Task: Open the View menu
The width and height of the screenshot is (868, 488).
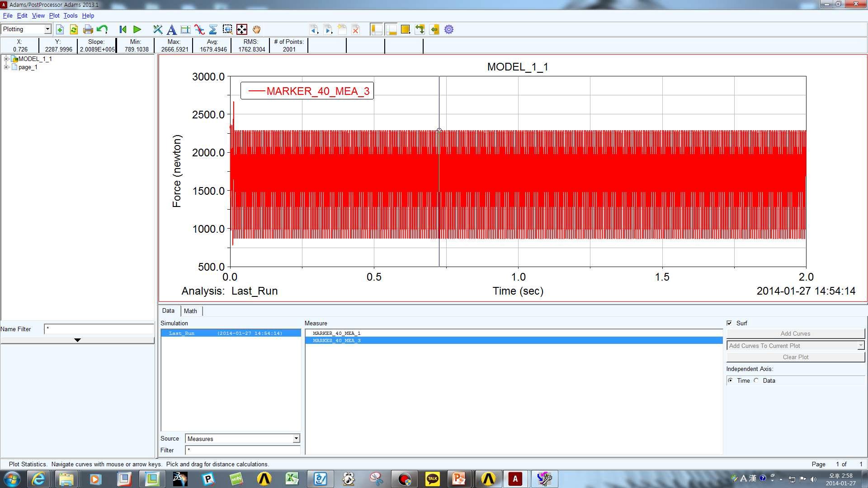Action: tap(38, 15)
